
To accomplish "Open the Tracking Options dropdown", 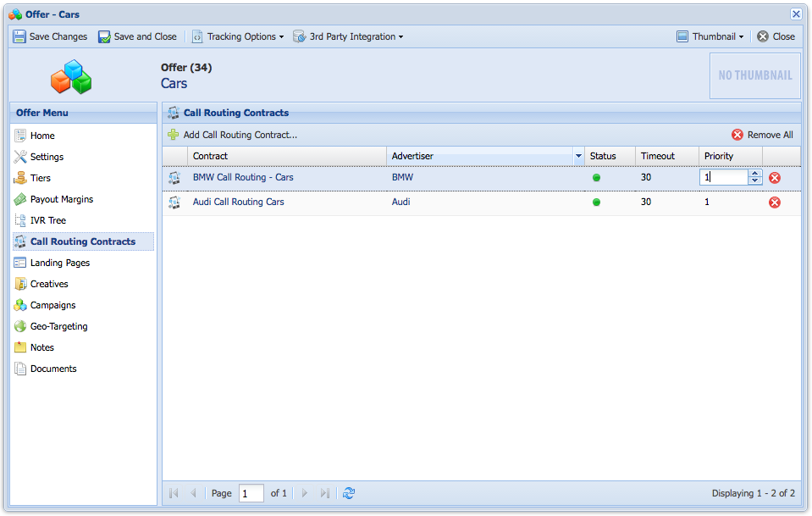I will tap(238, 36).
